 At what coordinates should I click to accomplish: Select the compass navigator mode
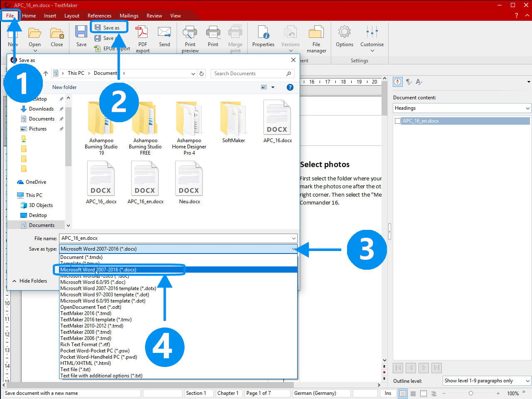click(398, 82)
